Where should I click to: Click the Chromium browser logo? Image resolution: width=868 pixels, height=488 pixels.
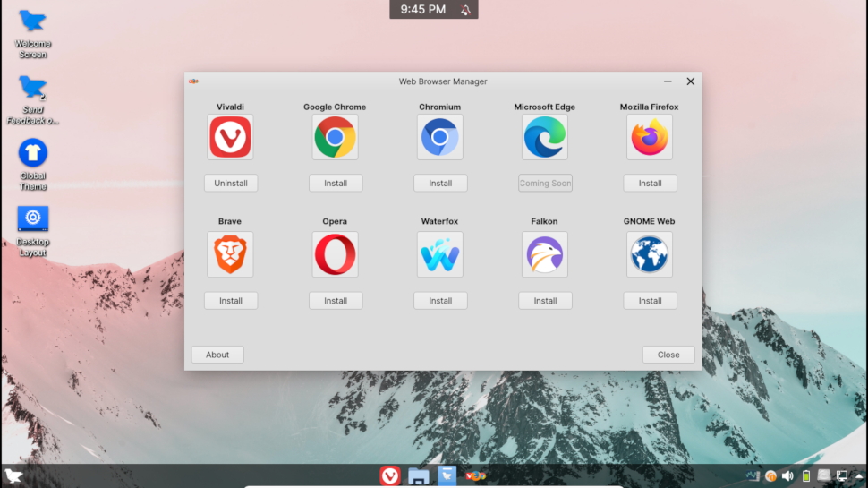point(440,137)
